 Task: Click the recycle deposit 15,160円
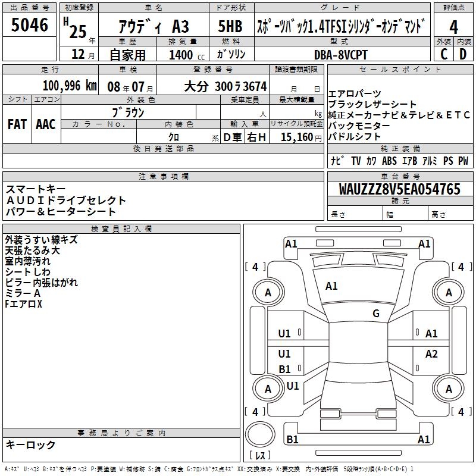point(301,137)
